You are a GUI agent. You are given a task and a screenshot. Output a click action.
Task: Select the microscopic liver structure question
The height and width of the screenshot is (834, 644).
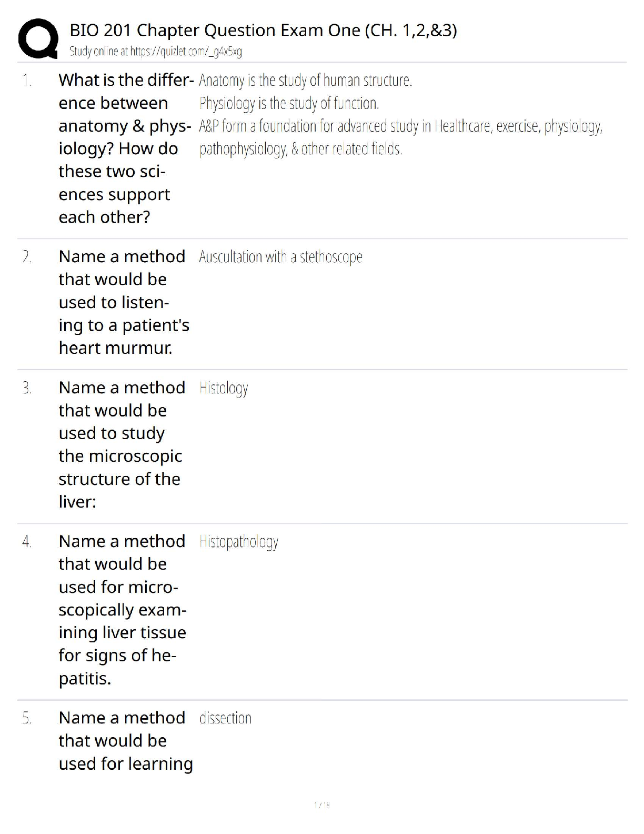(122, 444)
